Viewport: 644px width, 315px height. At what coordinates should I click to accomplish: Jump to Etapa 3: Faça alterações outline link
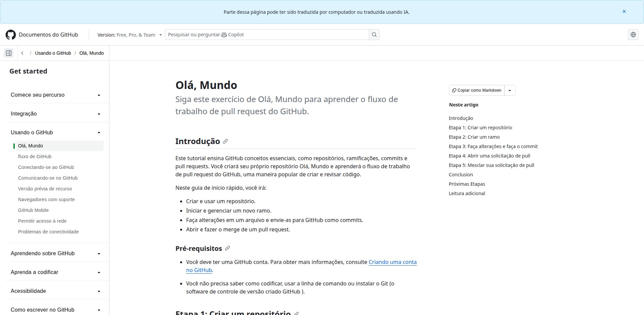(493, 146)
